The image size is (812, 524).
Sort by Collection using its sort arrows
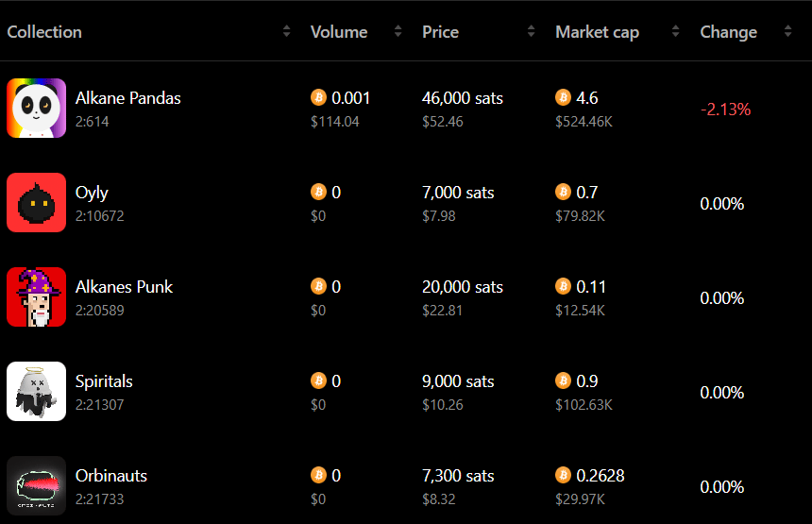pyautogui.click(x=286, y=31)
